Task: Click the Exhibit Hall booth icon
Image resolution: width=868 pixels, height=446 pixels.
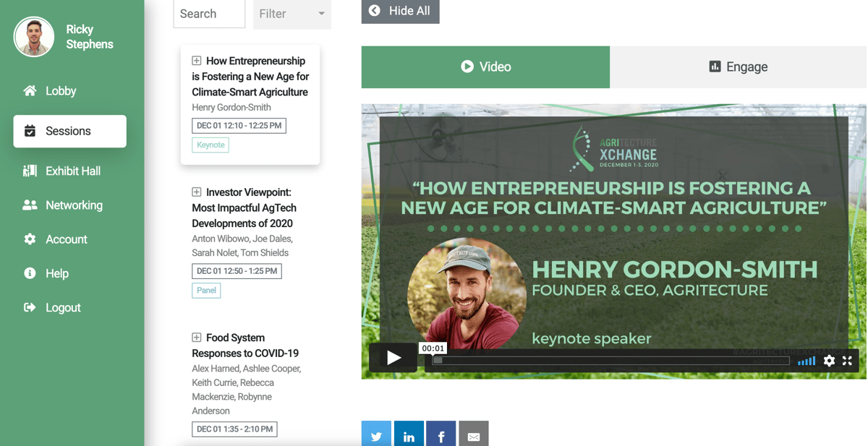Action: point(30,171)
